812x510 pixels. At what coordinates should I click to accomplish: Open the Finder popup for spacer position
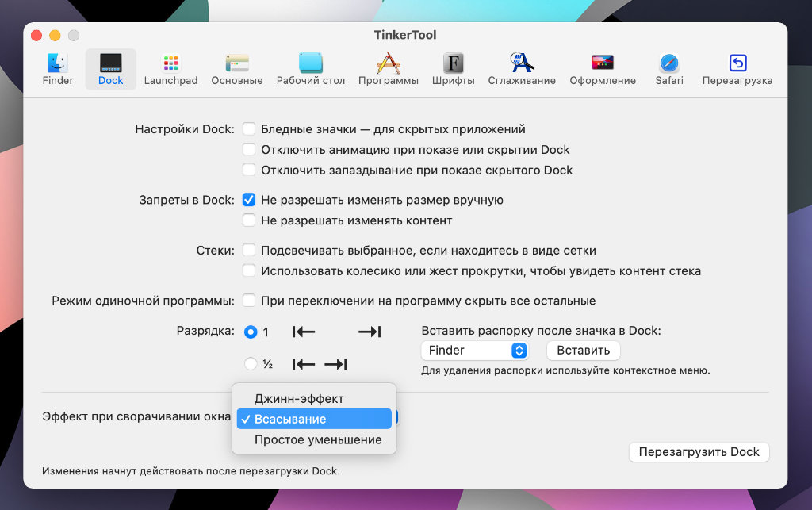pyautogui.click(x=474, y=351)
